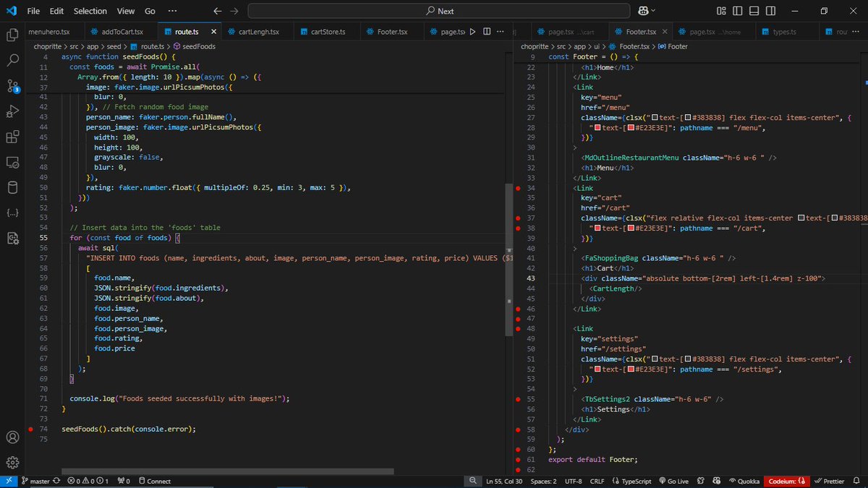Click the Connect button in status bar
Screen dimensions: 868x488
click(x=155, y=481)
